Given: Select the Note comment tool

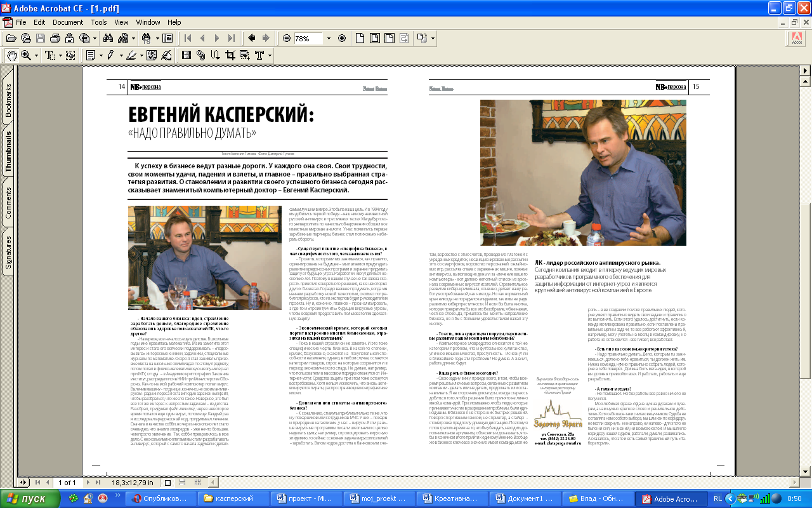Looking at the screenshot, I should click(x=91, y=55).
